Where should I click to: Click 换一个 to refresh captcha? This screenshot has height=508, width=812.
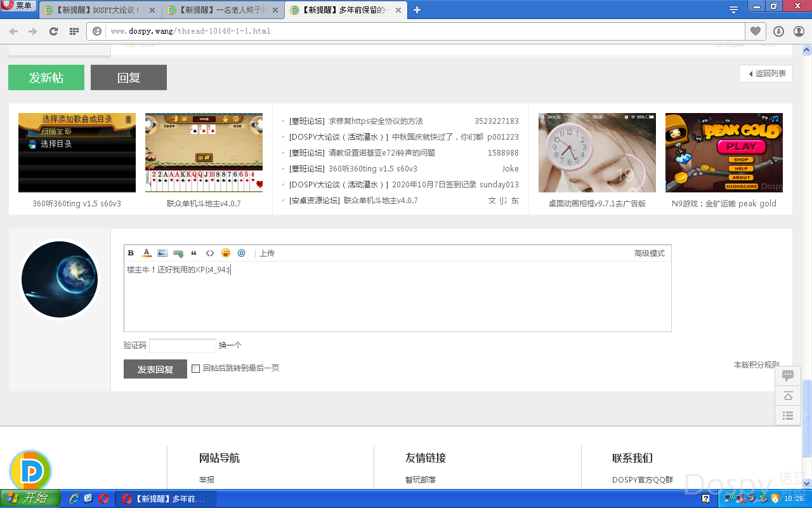[230, 345]
